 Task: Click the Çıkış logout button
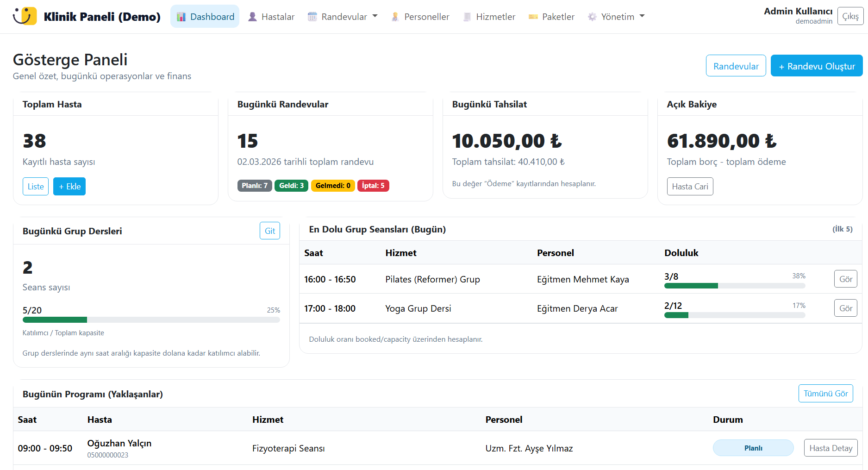[x=850, y=16]
